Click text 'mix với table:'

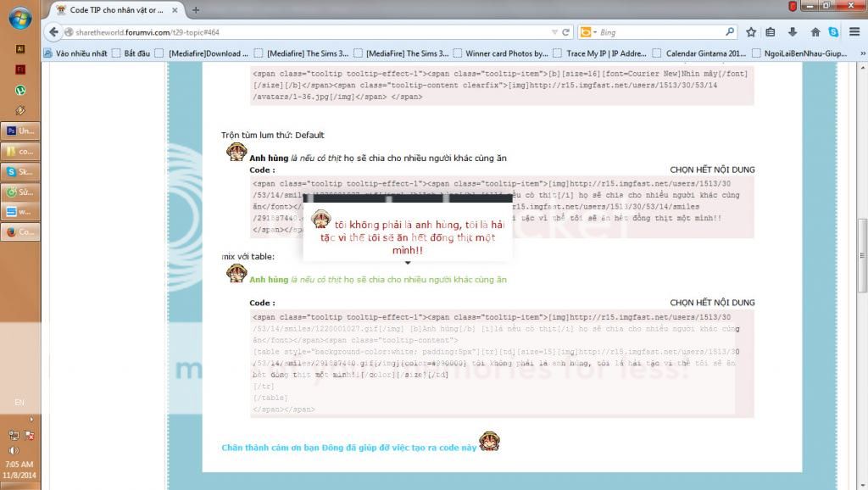click(248, 256)
